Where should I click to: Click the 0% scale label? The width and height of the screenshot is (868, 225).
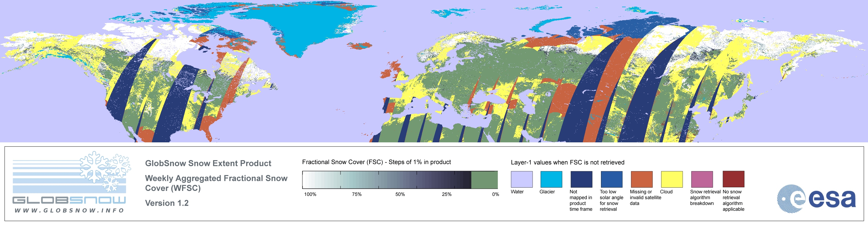click(x=495, y=194)
